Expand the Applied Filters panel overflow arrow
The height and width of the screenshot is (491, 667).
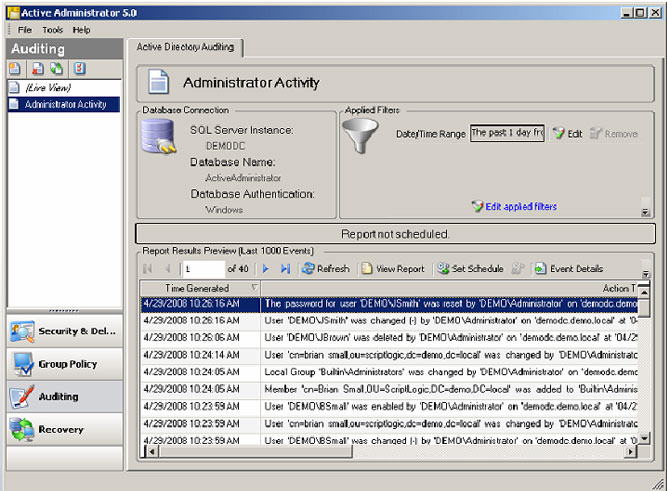pos(645,211)
